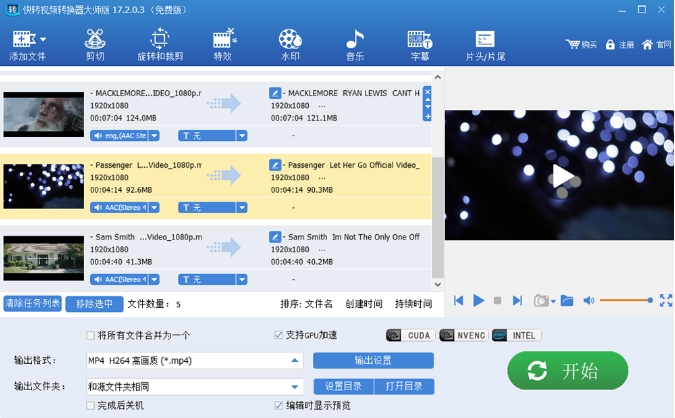Click the 设置目录 button
Screen dimensions: 675x418
click(344, 386)
